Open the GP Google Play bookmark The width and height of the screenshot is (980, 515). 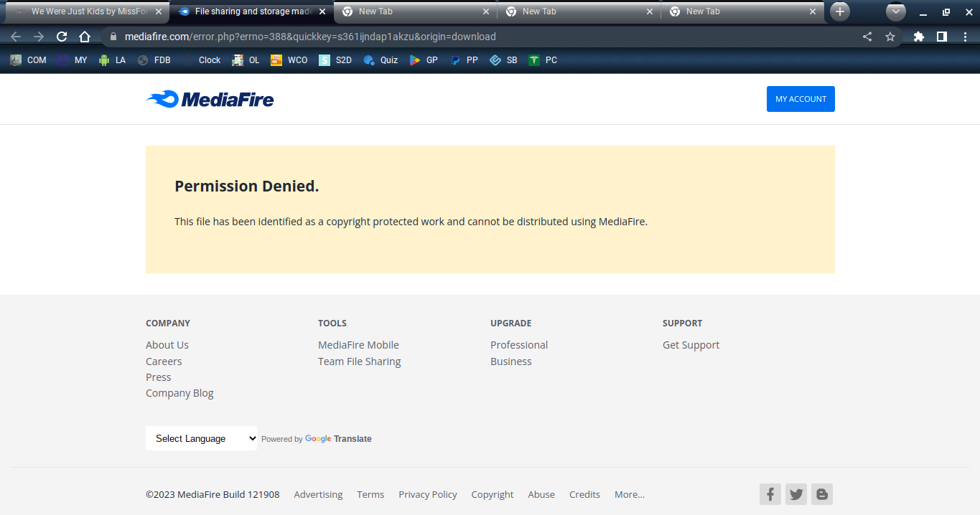424,60
